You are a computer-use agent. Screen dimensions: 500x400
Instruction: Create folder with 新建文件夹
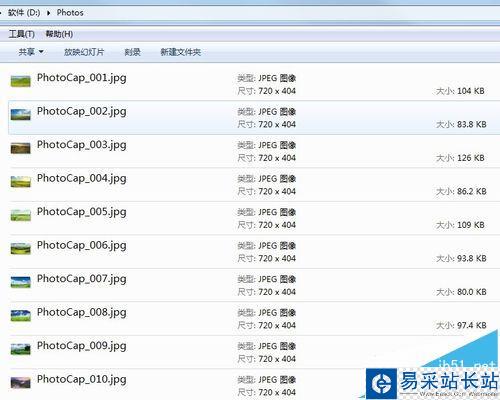(x=181, y=52)
